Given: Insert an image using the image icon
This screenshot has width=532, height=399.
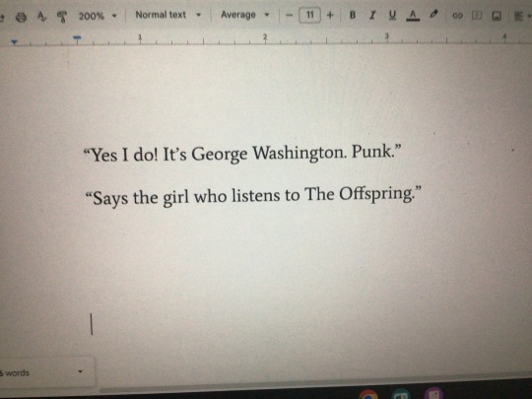Looking at the screenshot, I should coord(497,16).
